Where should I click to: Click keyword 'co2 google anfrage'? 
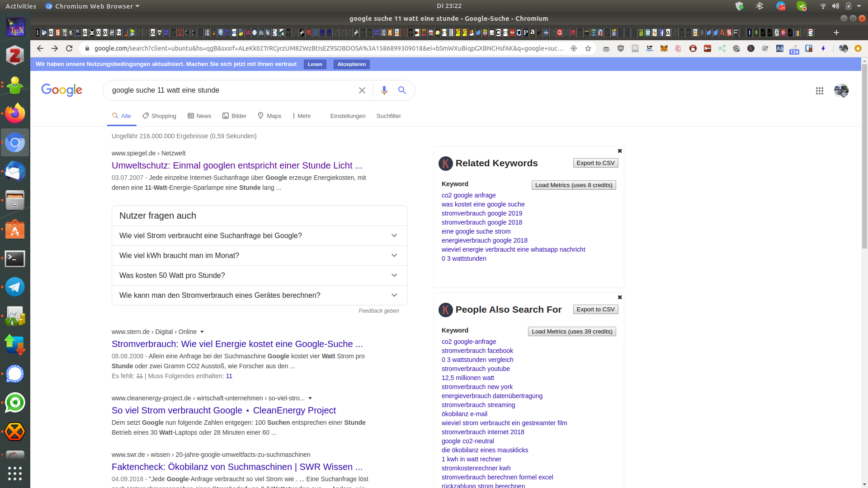pos(468,195)
